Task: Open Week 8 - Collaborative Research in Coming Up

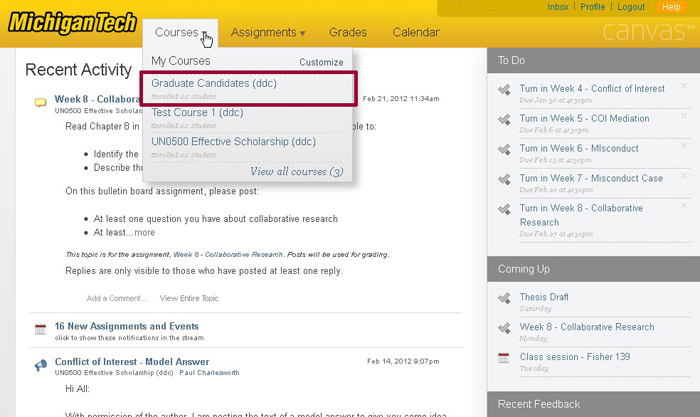Action: pos(587,327)
